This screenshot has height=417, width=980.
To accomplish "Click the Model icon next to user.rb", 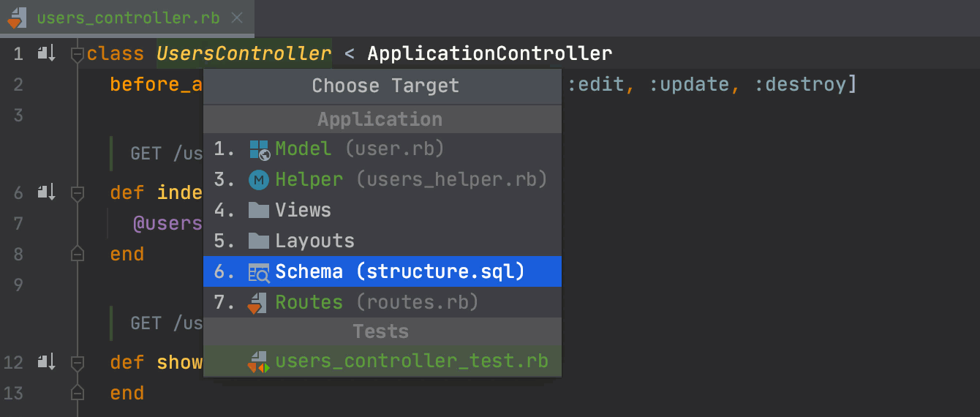I will [x=259, y=149].
